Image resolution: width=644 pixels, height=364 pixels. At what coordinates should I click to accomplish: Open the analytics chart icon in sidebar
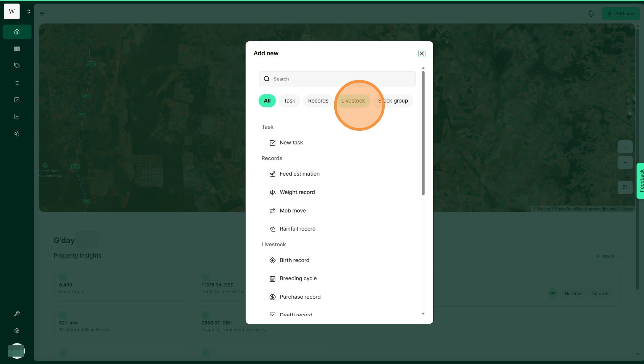[x=17, y=117]
